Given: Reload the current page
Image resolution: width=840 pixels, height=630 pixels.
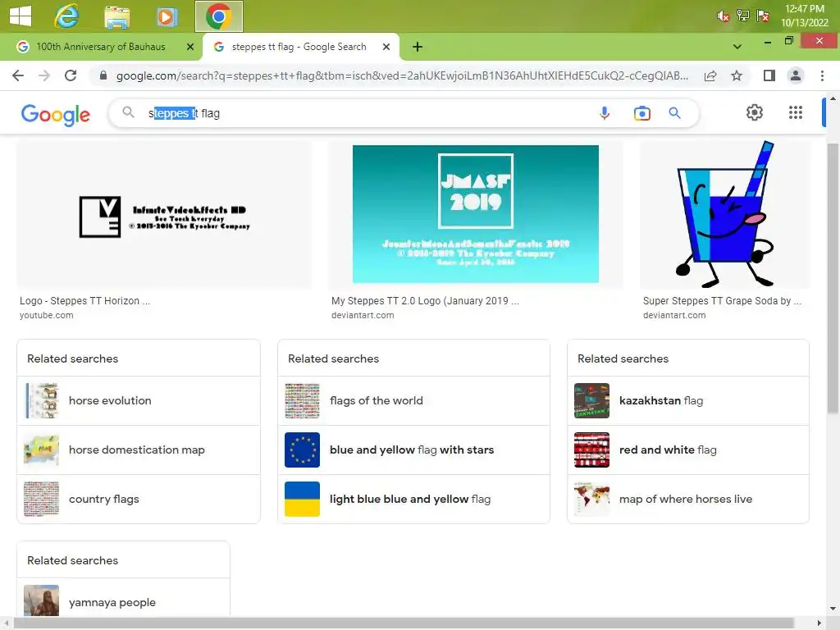Looking at the screenshot, I should (x=71, y=75).
